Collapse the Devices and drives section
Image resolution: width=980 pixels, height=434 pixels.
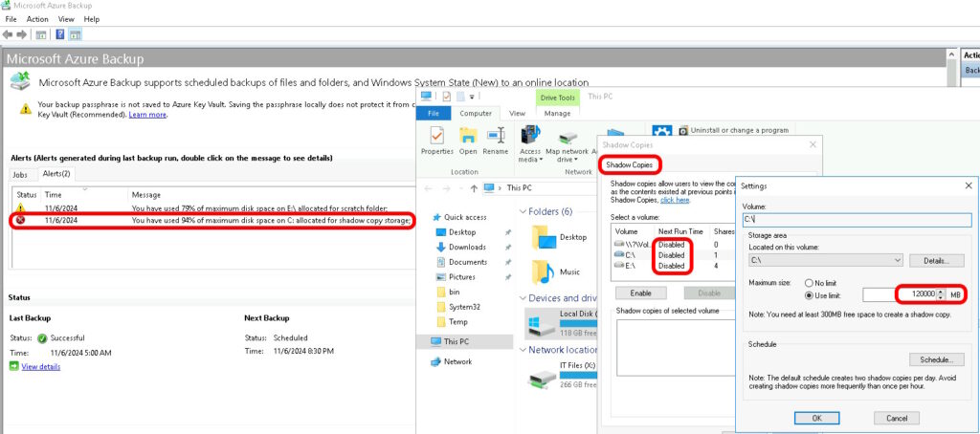pyautogui.click(x=523, y=297)
